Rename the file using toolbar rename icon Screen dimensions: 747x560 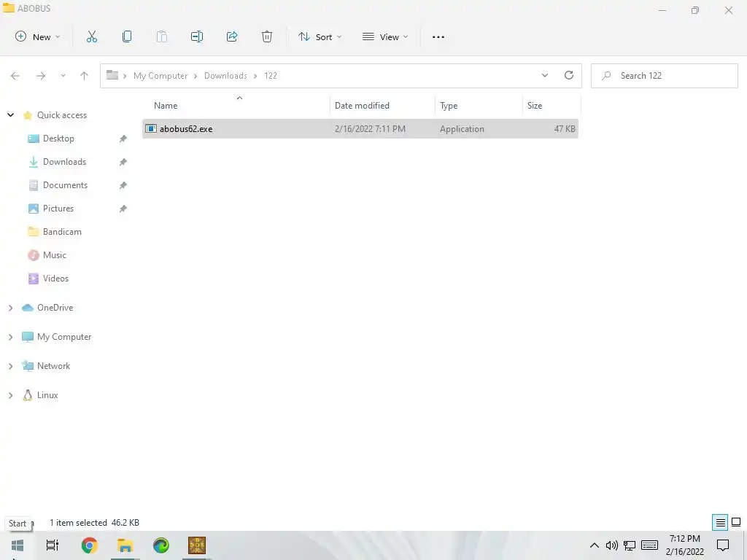click(x=197, y=36)
